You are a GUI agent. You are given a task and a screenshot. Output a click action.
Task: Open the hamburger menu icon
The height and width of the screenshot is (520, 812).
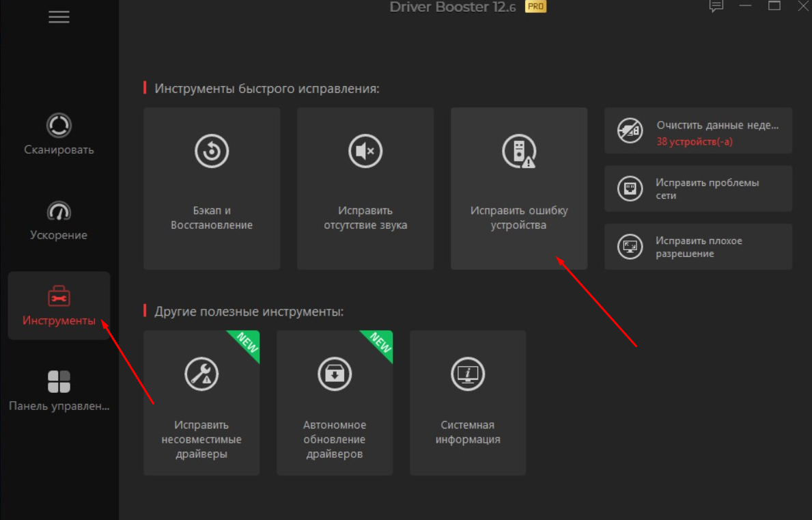[x=59, y=17]
